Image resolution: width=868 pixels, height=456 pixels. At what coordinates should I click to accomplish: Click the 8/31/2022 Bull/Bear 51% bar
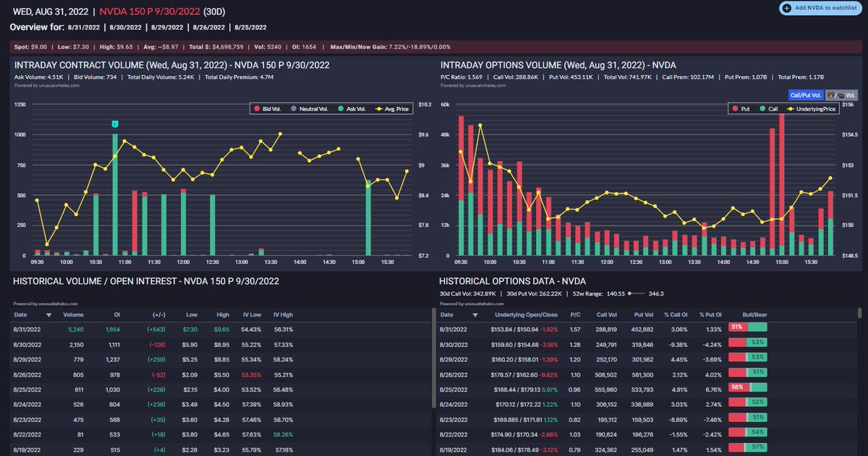pos(747,327)
